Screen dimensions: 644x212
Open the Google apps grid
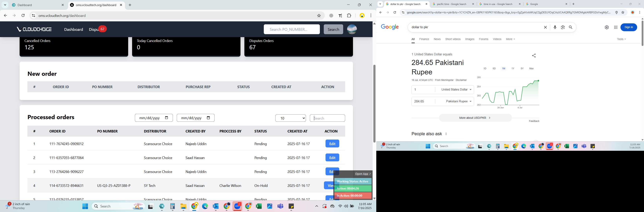pos(616,27)
